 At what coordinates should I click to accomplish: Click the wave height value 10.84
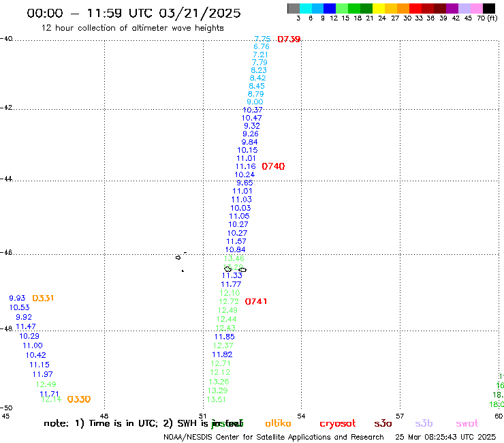(235, 249)
